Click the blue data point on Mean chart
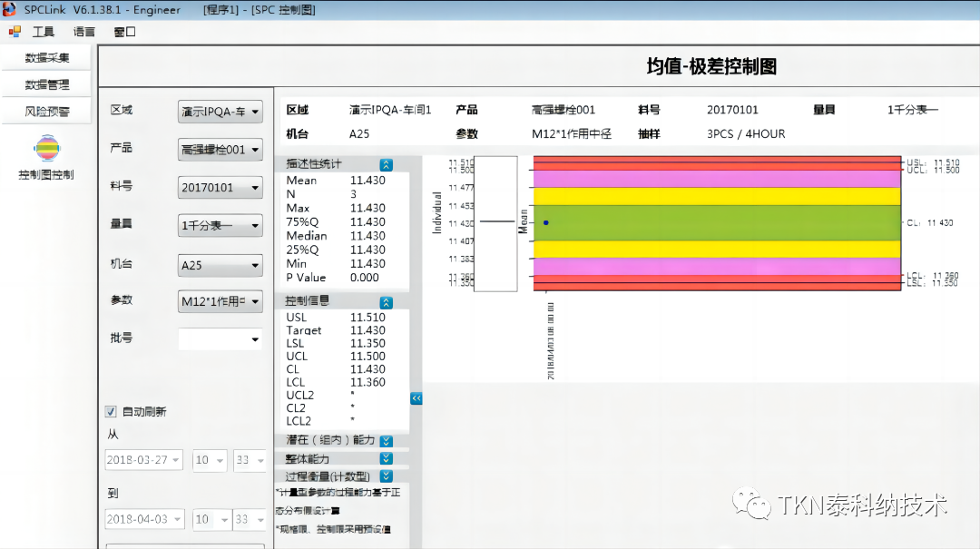 click(546, 222)
